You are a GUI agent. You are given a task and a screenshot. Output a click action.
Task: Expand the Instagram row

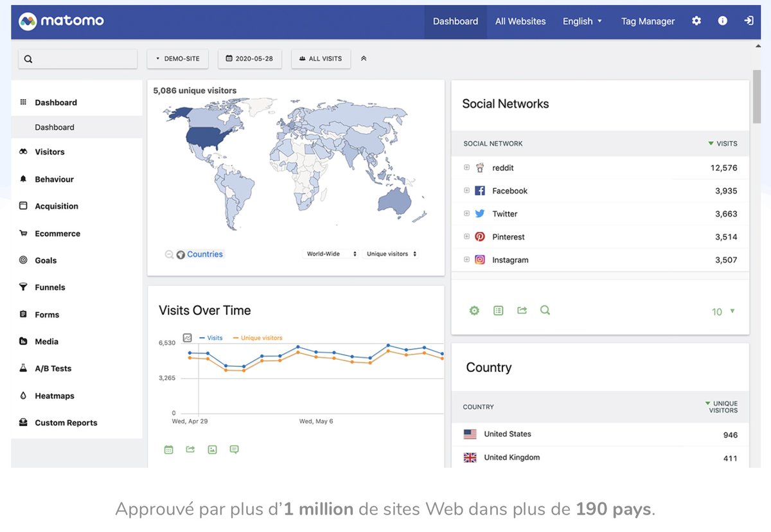point(467,260)
